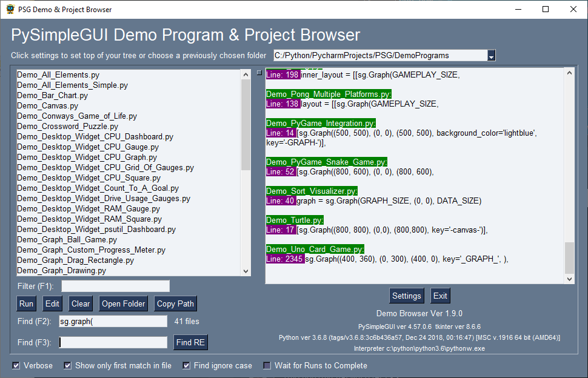The width and height of the screenshot is (588, 378).
Task: Click Demo Browser Ver 1.9.0 text
Action: coord(419,314)
